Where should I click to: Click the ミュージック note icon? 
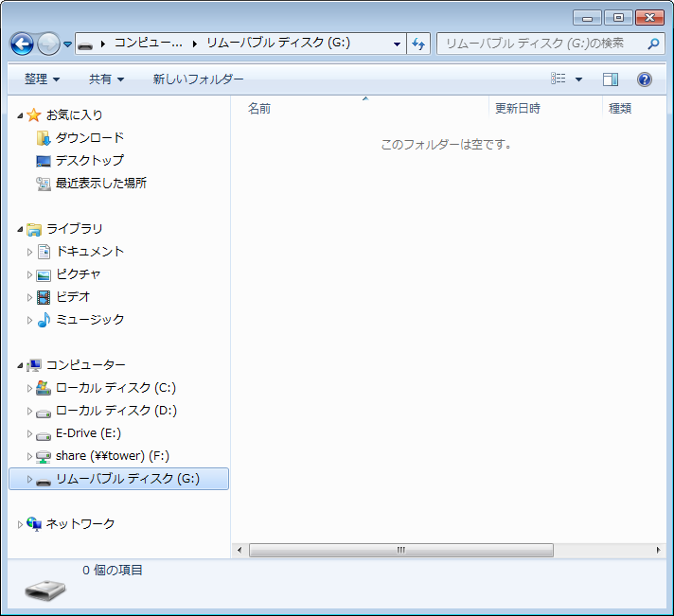pos(44,320)
